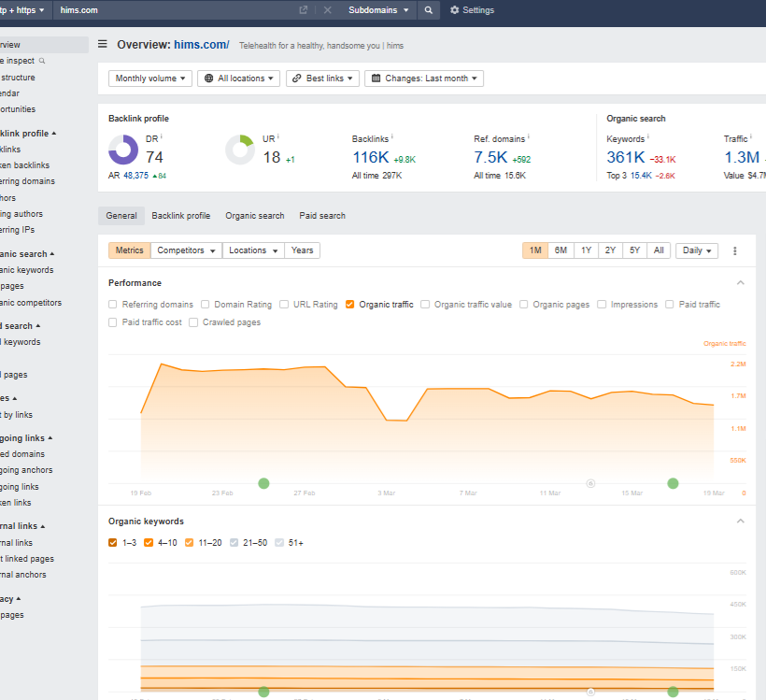This screenshot has width=766, height=700.
Task: Click the Backlinks info icon
Action: [x=391, y=136]
